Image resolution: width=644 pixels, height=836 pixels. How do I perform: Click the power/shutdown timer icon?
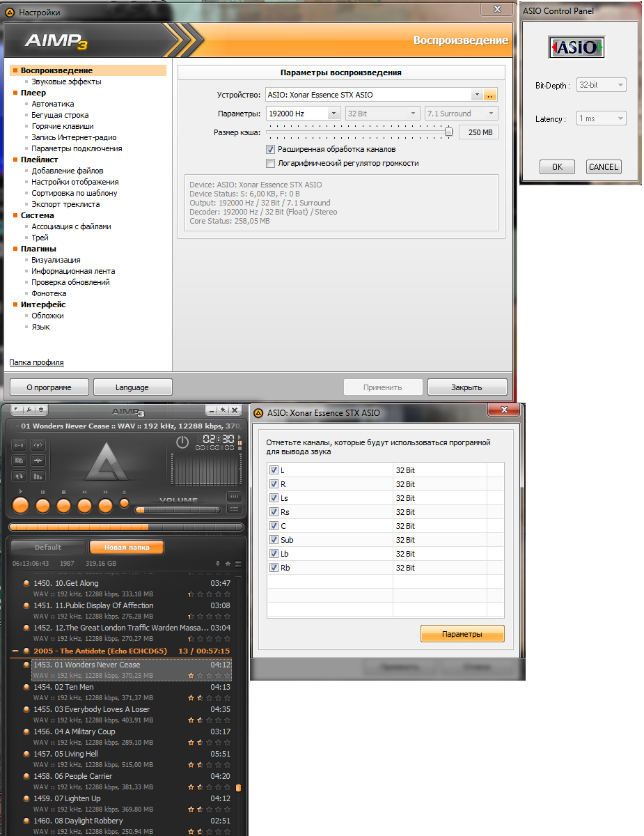pos(182,442)
